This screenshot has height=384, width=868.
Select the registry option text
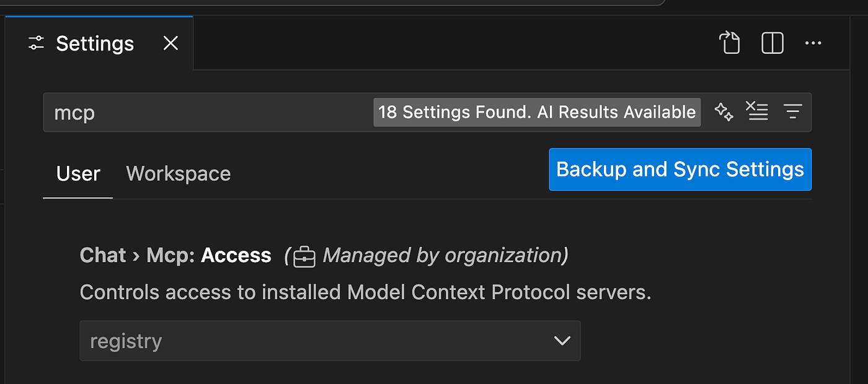coord(126,341)
